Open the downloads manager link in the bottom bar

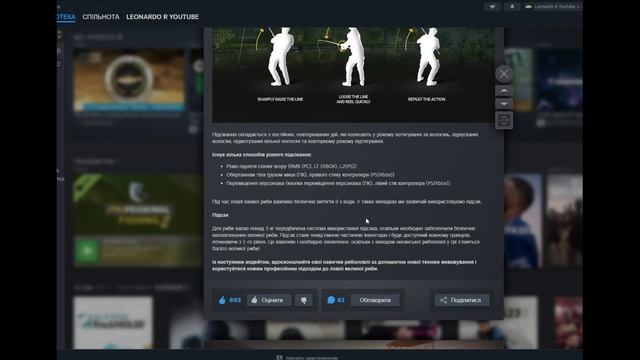pyautogui.click(x=308, y=358)
